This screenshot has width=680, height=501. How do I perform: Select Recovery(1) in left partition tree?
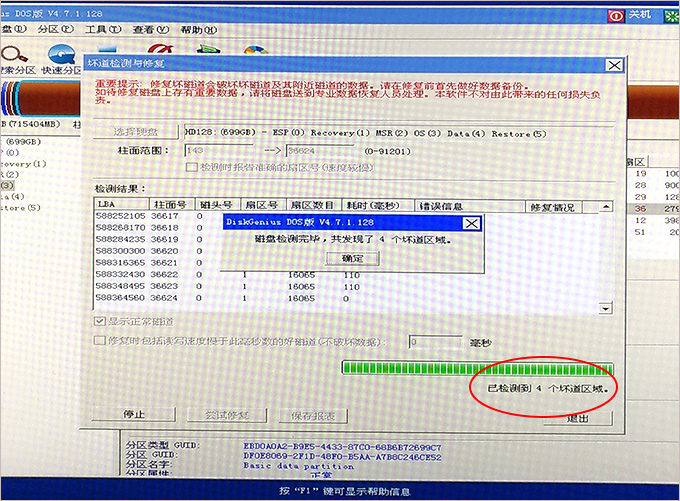click(23, 164)
